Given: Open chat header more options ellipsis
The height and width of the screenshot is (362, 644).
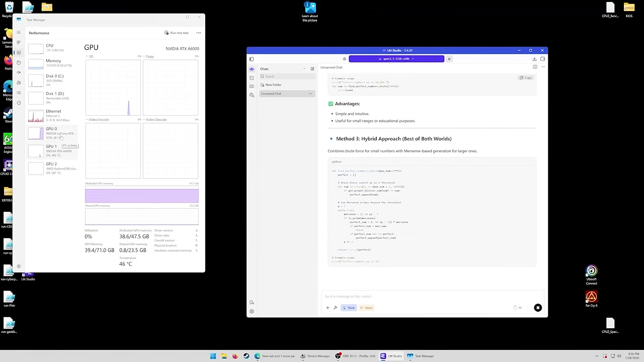Looking at the screenshot, I should pyautogui.click(x=543, y=67).
